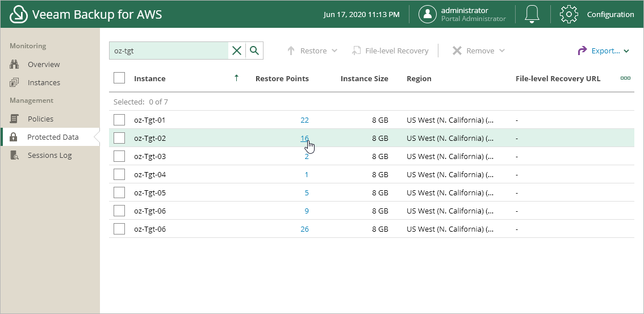Image resolution: width=644 pixels, height=314 pixels.
Task: Select checkbox of row with 26 restore points
Action: click(x=119, y=229)
